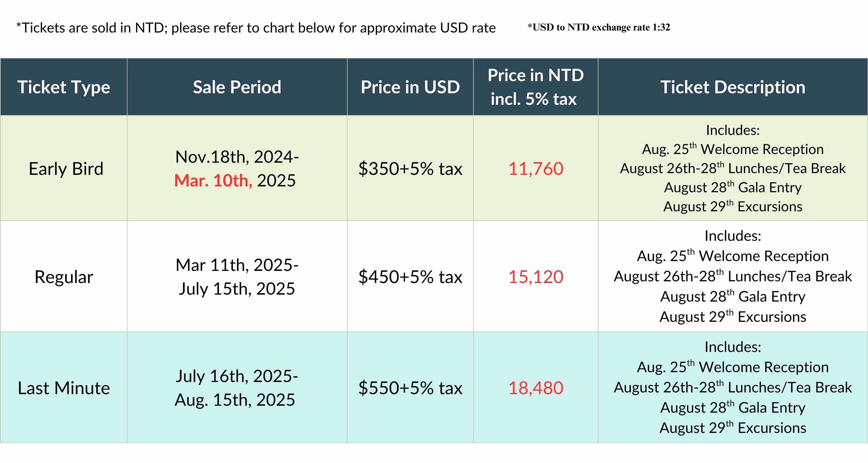Click the Sale Period column header

coord(237,87)
